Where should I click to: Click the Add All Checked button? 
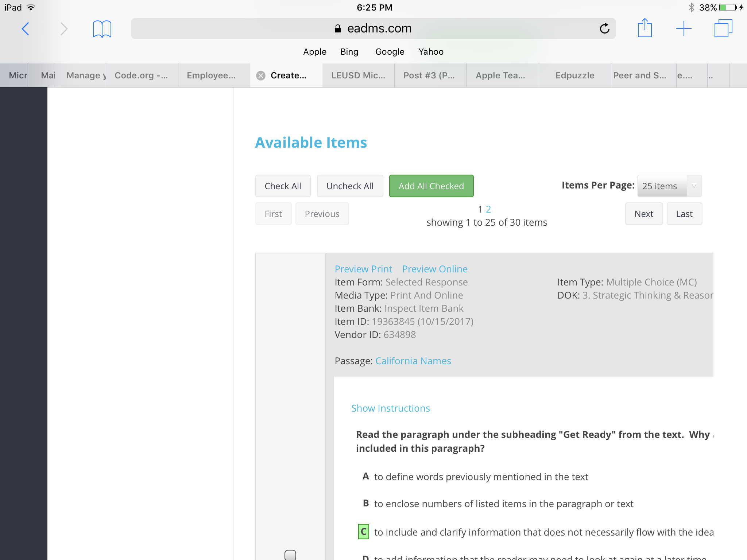click(431, 186)
